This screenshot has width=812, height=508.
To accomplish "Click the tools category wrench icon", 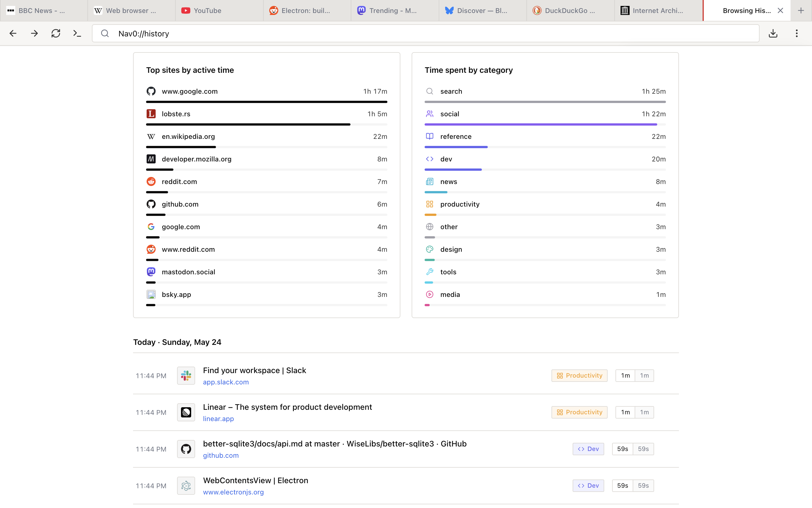I will click(x=429, y=272).
